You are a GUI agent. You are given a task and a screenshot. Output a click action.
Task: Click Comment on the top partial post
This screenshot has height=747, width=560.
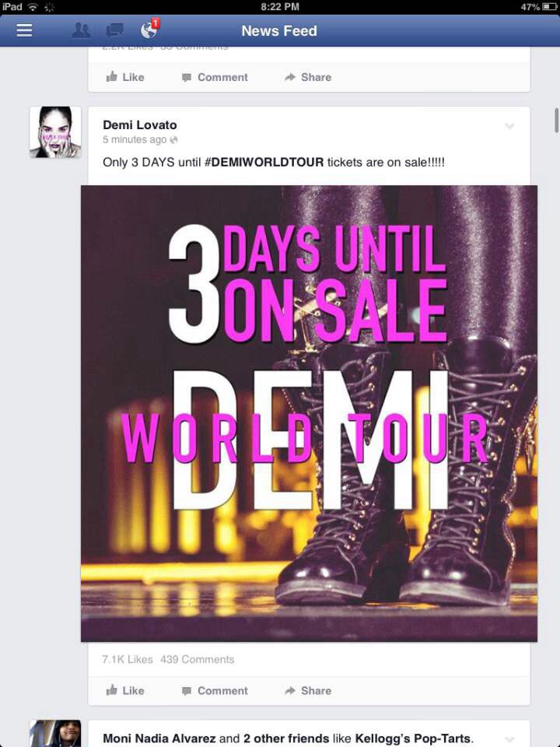[x=215, y=77]
